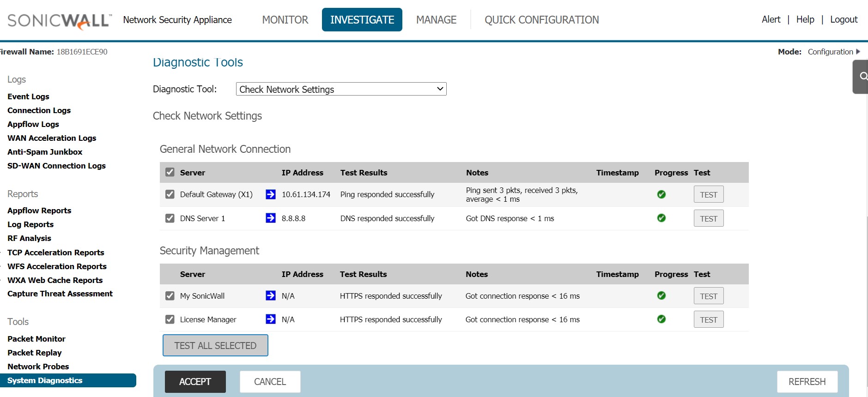Click the blue arrow icon next to Default Gateway

[x=271, y=194]
